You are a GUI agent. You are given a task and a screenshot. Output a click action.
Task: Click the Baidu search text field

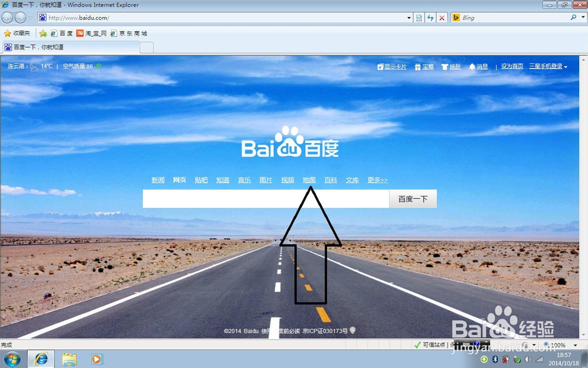point(266,198)
